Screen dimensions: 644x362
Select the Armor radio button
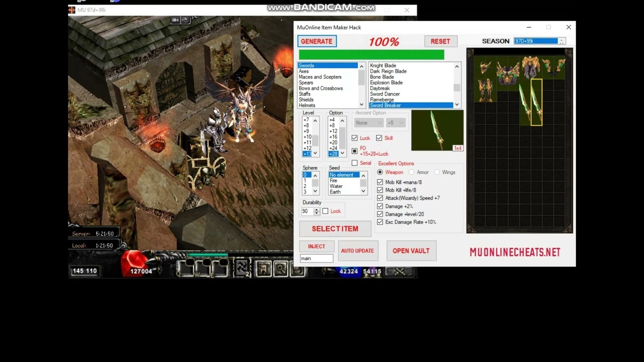412,172
